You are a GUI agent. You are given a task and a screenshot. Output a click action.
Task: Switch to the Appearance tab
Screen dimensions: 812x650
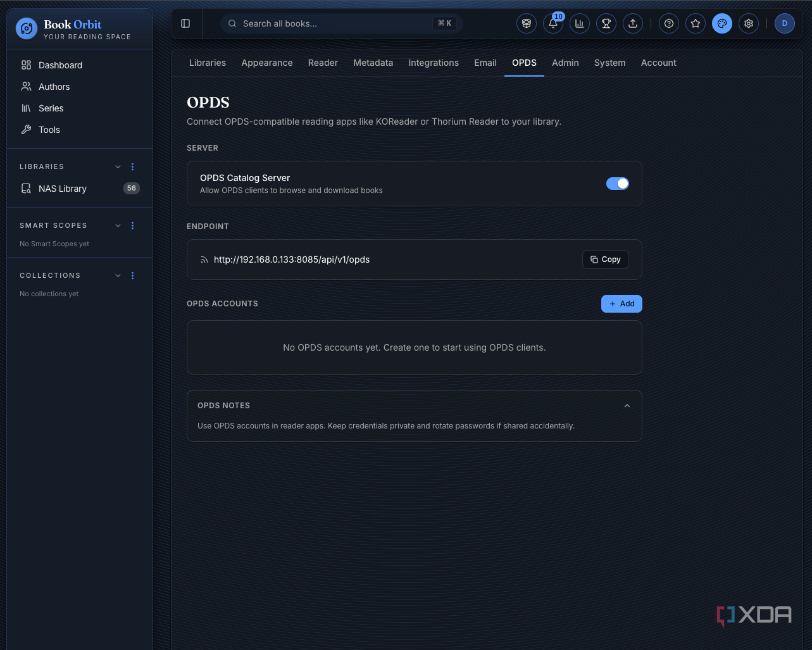click(267, 63)
